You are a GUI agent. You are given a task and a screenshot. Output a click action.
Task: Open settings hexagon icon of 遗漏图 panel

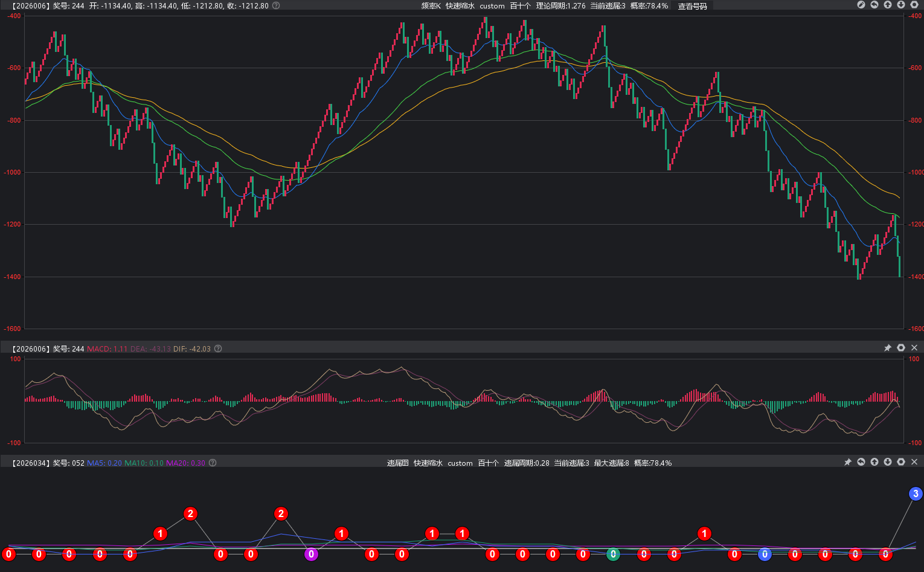(901, 462)
